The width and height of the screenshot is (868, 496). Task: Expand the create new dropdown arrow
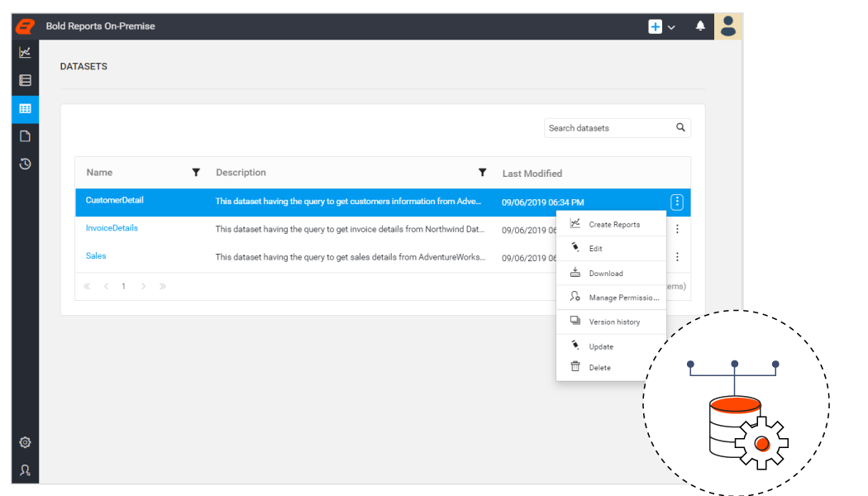pos(671,27)
